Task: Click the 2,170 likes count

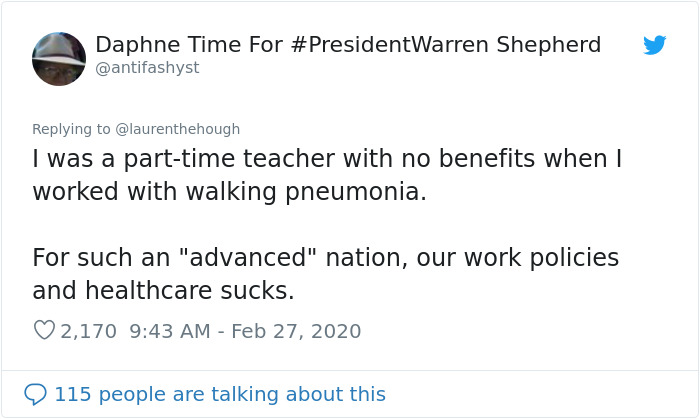Action: 89,330
